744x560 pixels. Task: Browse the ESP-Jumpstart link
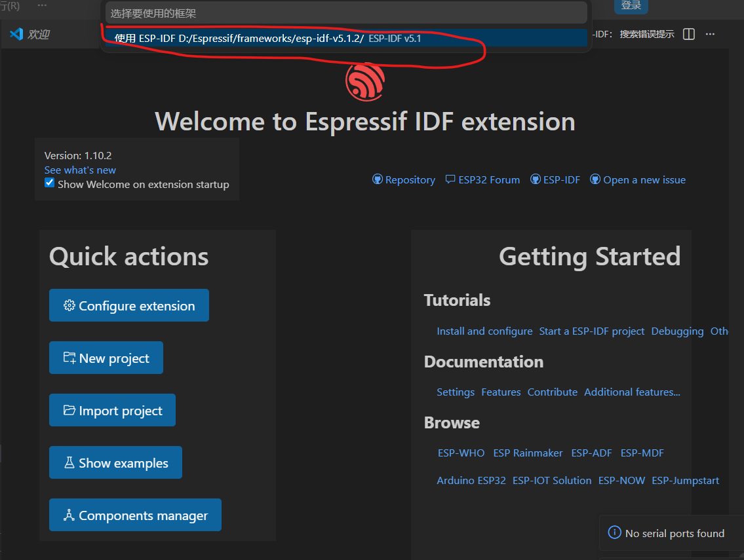685,480
